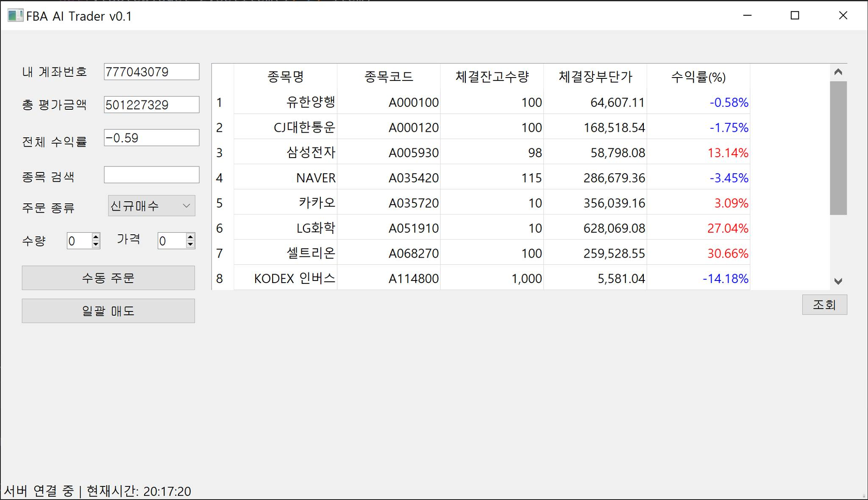868x500 pixels.
Task: Select row header 8 in the table
Action: [223, 278]
